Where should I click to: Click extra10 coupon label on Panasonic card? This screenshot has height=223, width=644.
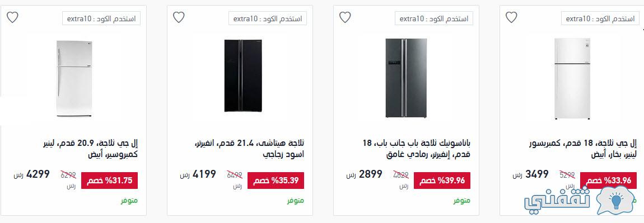433,18
